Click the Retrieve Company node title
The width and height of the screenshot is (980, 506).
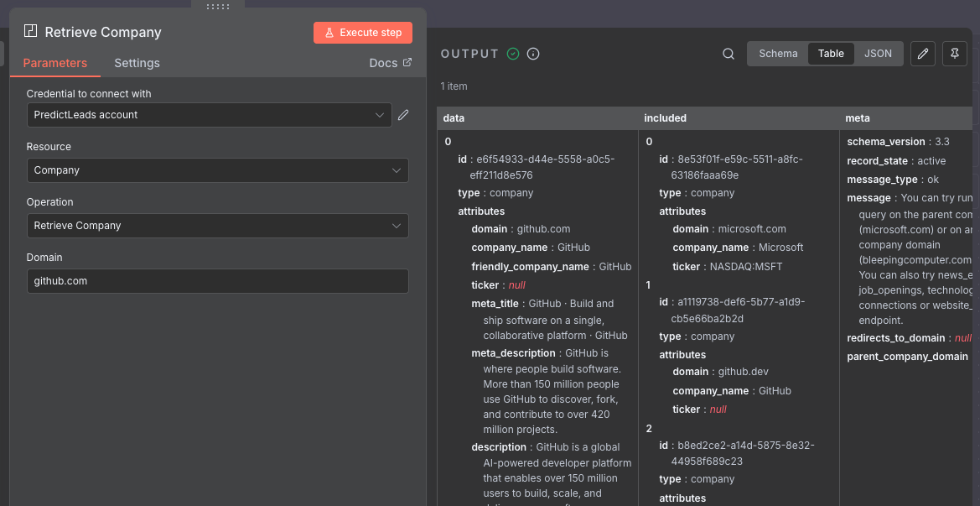pos(103,32)
